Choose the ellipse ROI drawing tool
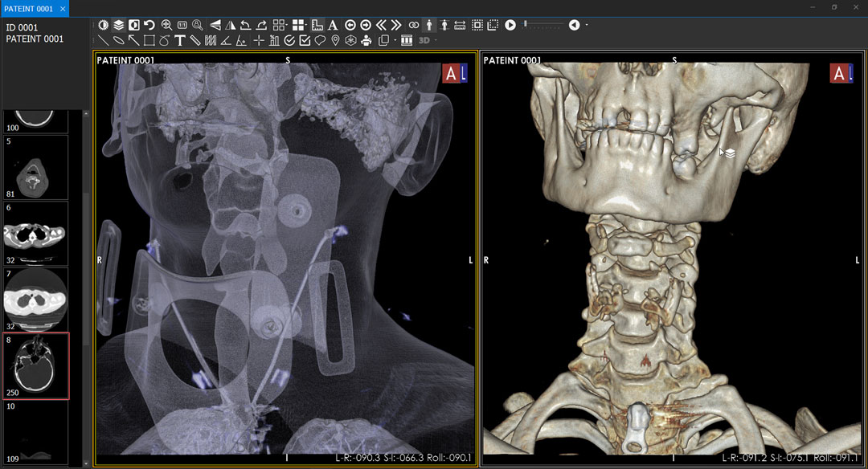The height and width of the screenshot is (469, 868). 119,40
